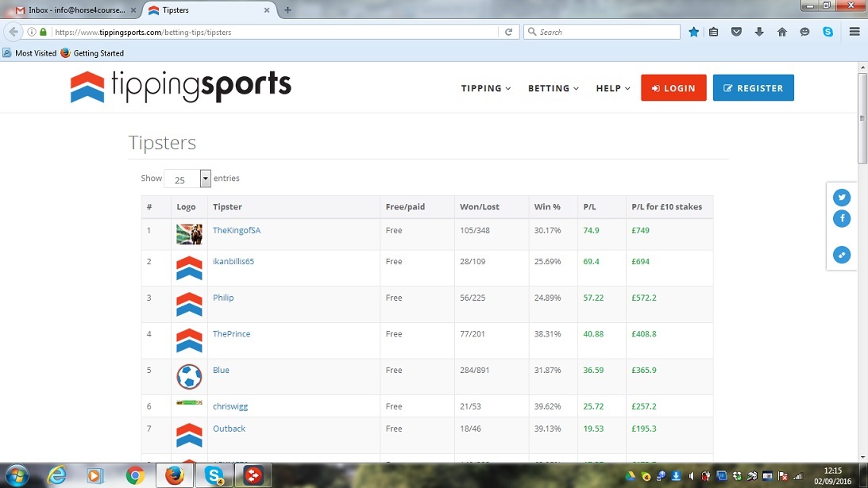Click Outback chevron logo
868x488 pixels.
pos(189,435)
